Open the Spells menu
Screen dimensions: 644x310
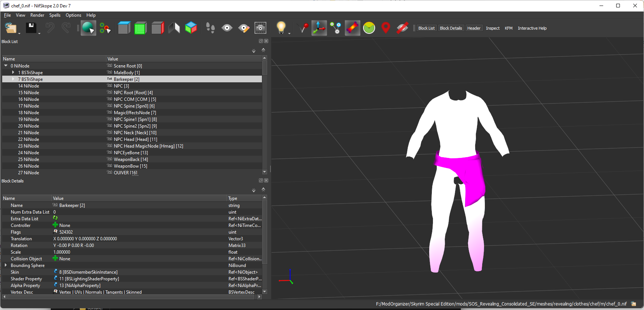(55, 15)
